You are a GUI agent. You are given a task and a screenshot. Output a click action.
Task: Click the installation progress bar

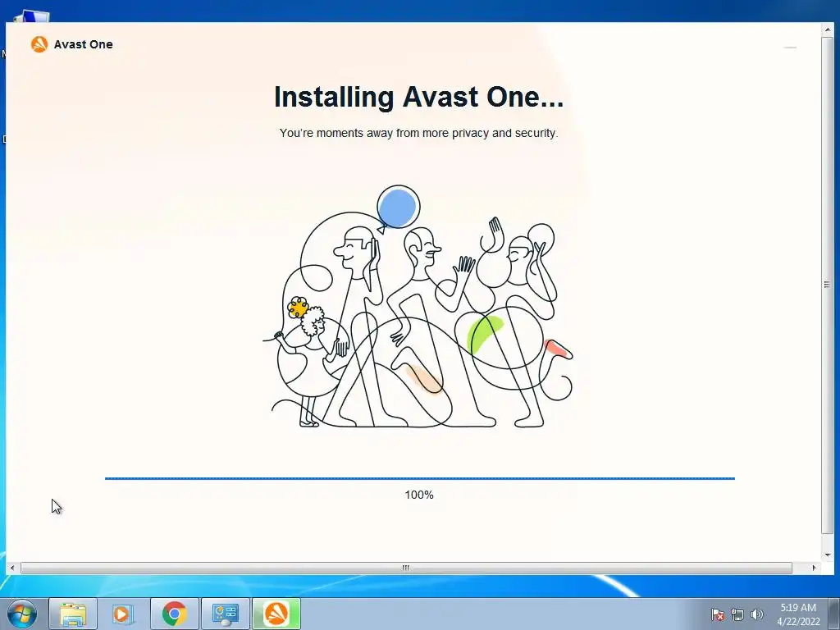420,478
